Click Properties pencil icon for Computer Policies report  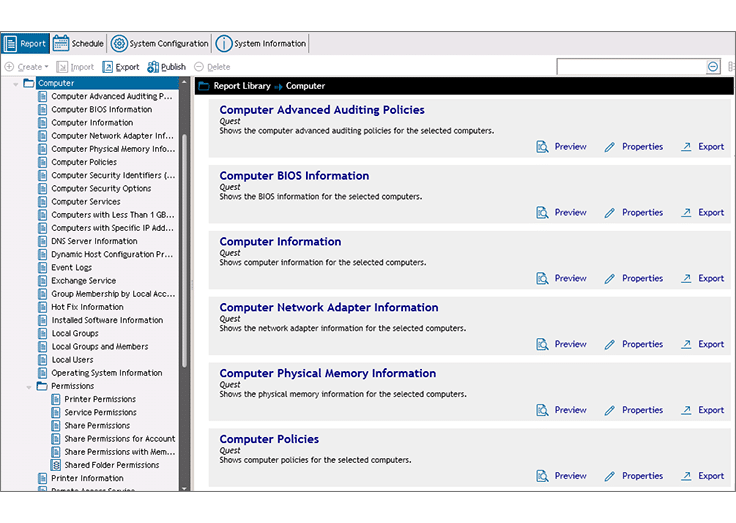tap(609, 476)
